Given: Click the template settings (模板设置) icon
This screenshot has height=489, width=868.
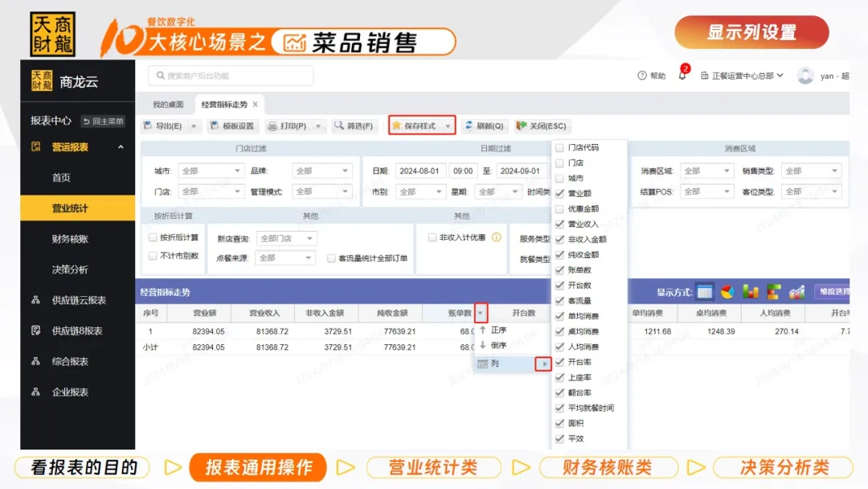Looking at the screenshot, I should (215, 125).
